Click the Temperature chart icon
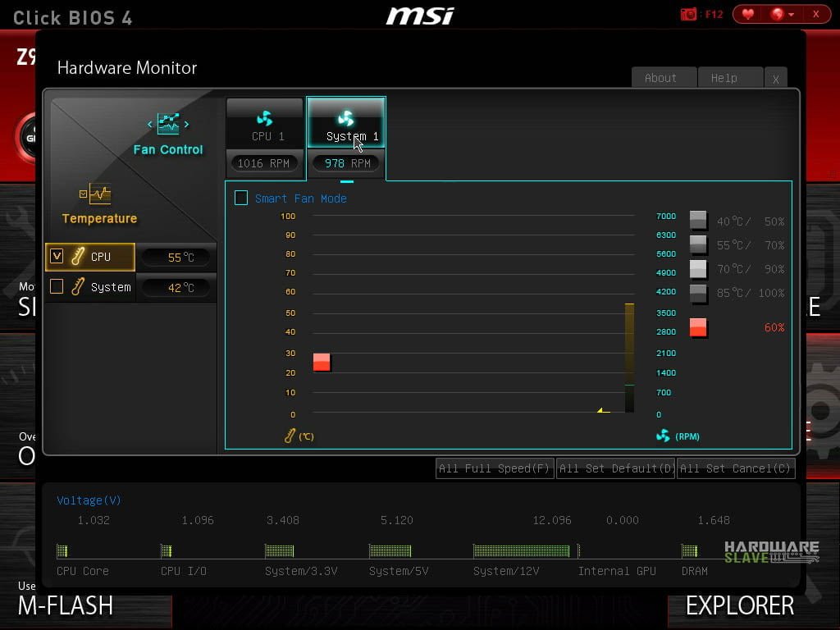The height and width of the screenshot is (630, 840). pos(95,194)
